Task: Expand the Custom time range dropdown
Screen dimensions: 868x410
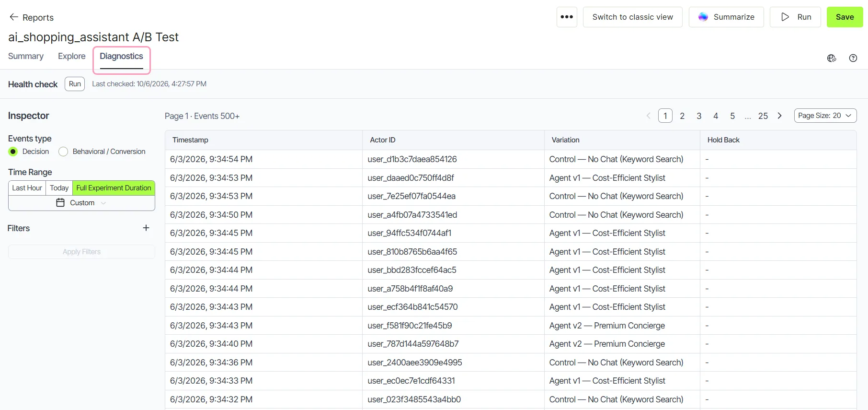Action: pos(81,203)
